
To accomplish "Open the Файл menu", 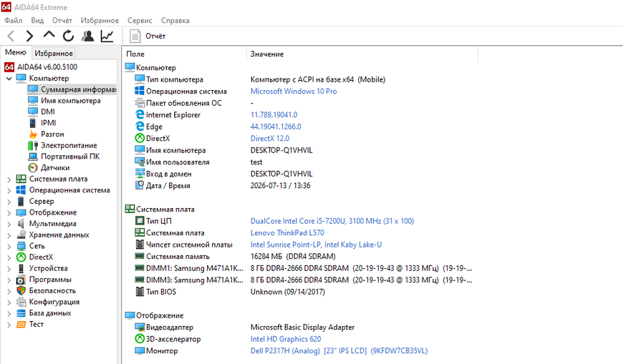I will [14, 20].
